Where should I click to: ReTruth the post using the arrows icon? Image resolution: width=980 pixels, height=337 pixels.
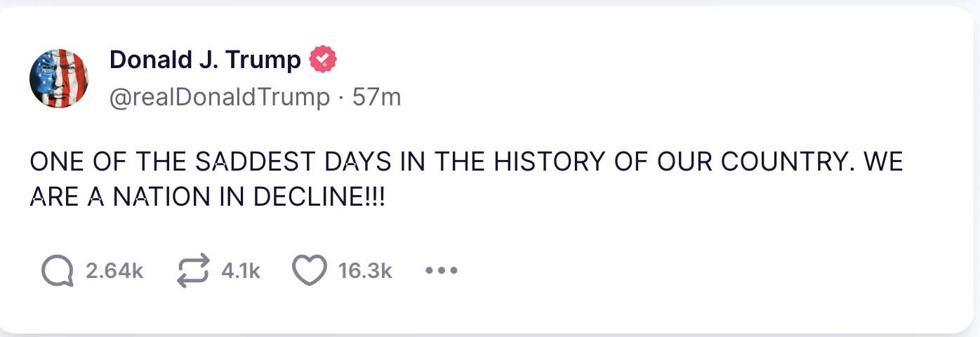[192, 270]
